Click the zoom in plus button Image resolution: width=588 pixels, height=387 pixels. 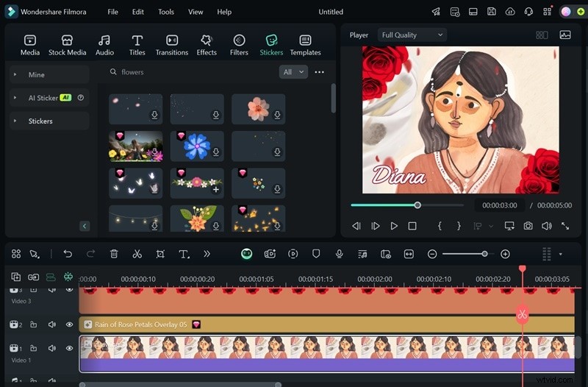(x=505, y=254)
